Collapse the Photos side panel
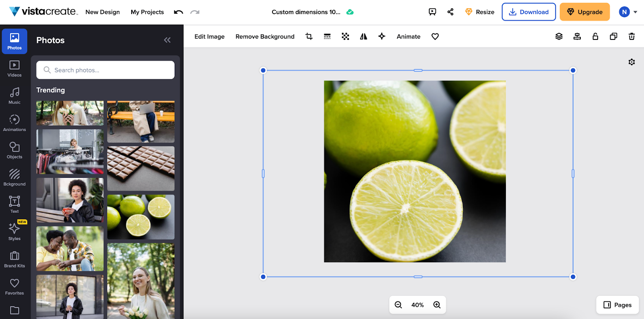This screenshot has width=644, height=319. click(167, 40)
